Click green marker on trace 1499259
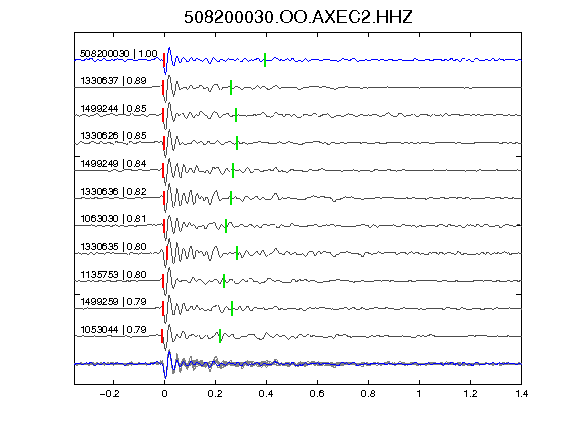 click(232, 309)
